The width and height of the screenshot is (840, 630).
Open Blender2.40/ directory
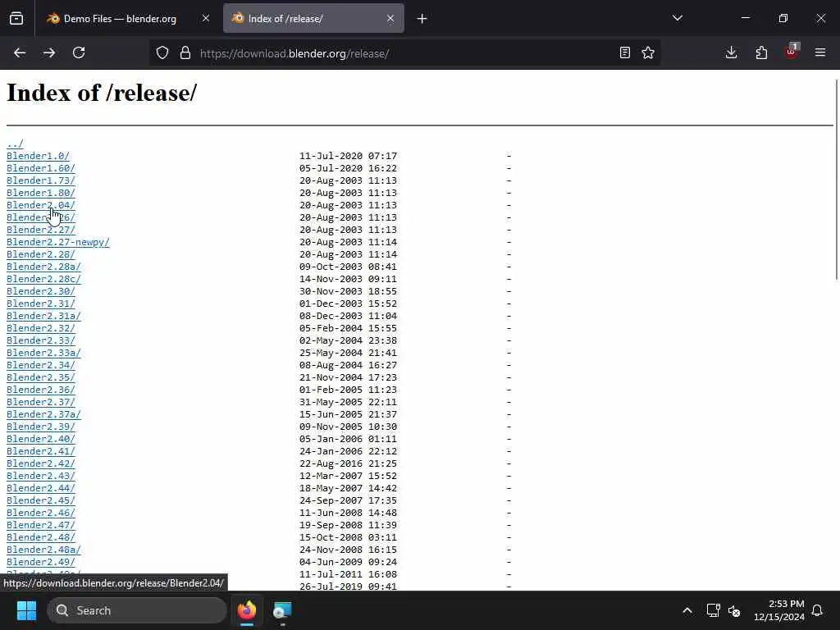tap(41, 440)
